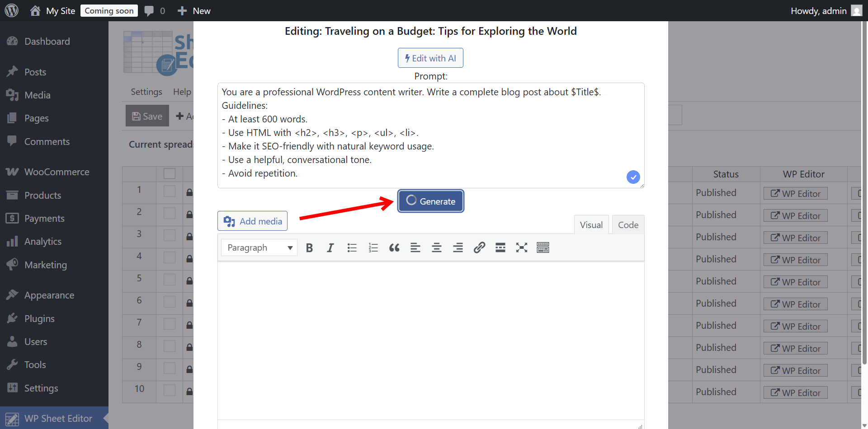Image resolution: width=868 pixels, height=429 pixels.
Task: Align text right
Action: tap(458, 247)
